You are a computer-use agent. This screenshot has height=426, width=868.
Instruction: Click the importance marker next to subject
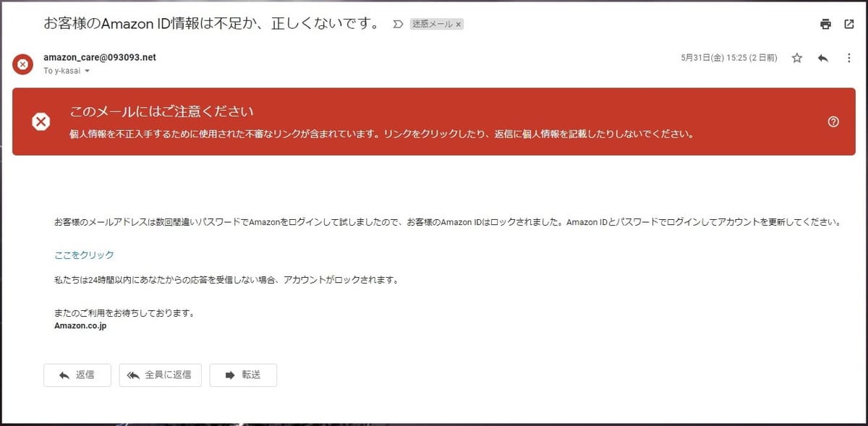(x=397, y=24)
